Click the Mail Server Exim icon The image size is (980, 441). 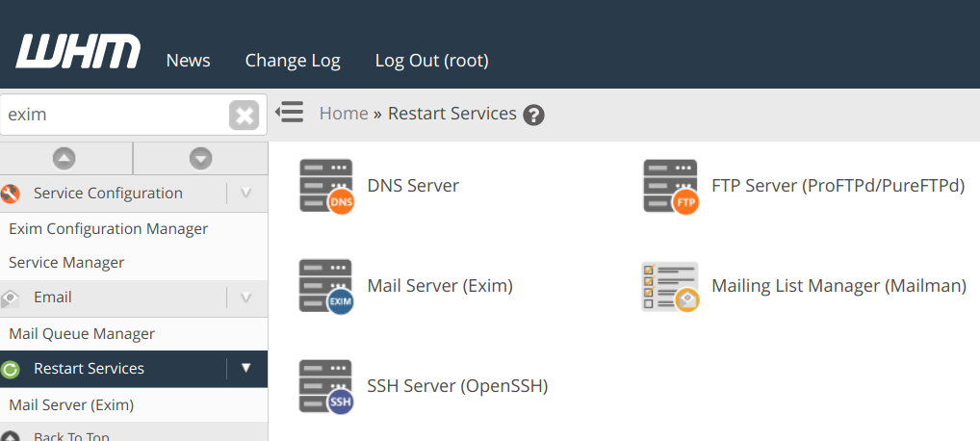(325, 286)
